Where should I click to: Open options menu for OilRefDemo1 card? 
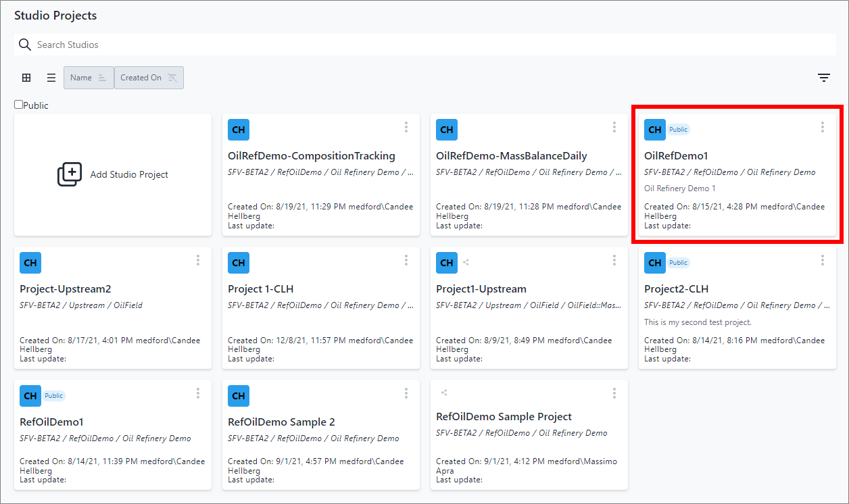click(x=822, y=127)
